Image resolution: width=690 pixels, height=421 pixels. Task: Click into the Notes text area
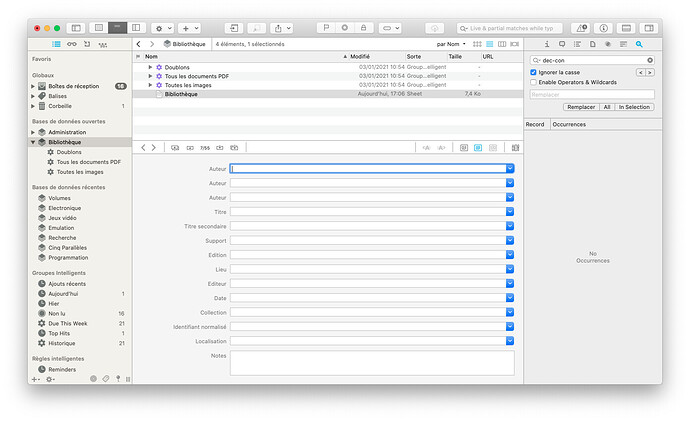point(372,363)
